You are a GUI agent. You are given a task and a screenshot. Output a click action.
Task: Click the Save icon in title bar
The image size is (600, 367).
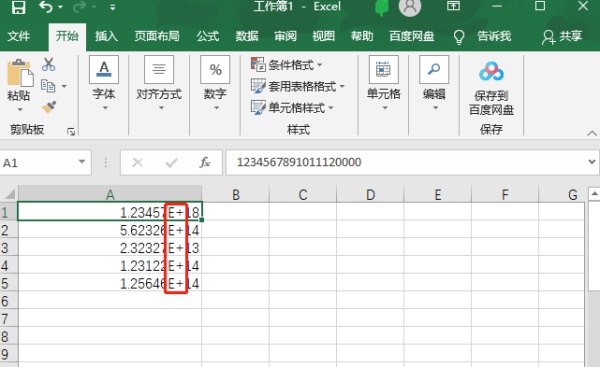[18, 7]
